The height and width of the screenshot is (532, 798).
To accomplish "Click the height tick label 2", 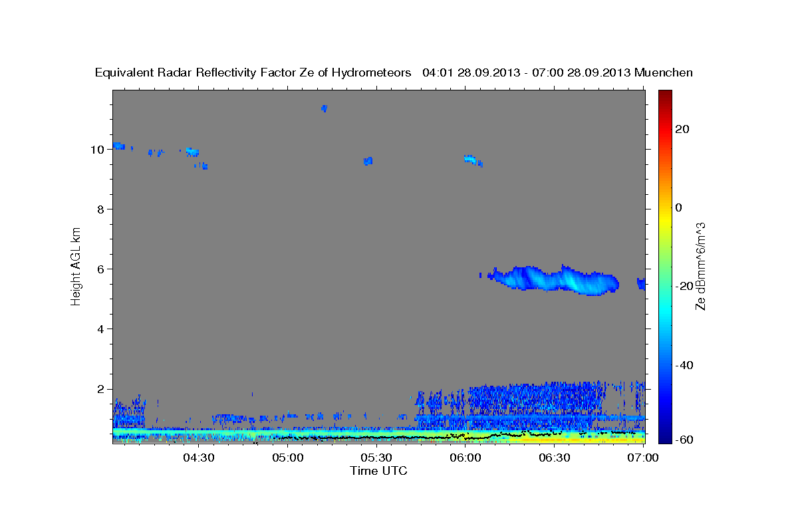I will [x=102, y=389].
